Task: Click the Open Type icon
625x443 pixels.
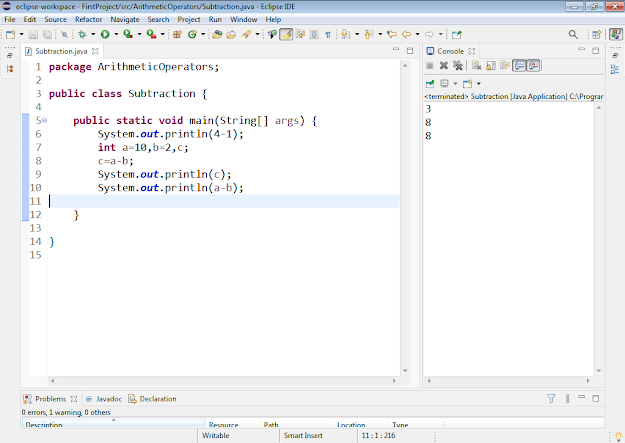Action: [x=217, y=35]
